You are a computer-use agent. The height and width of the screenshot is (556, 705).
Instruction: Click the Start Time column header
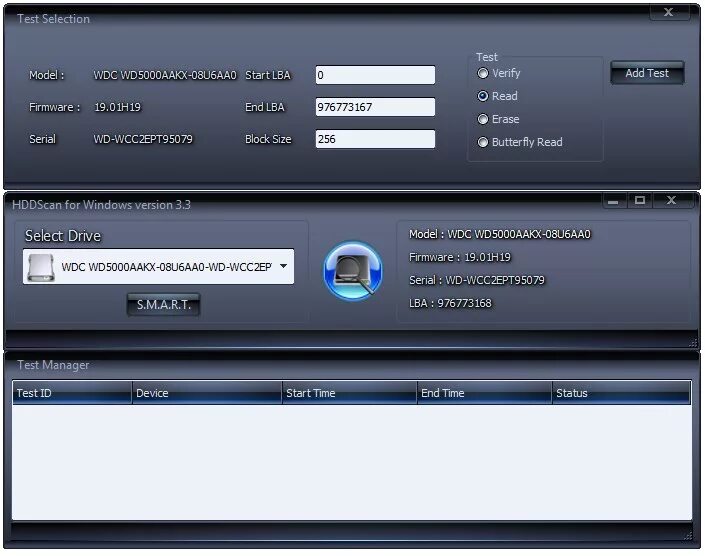tap(349, 393)
